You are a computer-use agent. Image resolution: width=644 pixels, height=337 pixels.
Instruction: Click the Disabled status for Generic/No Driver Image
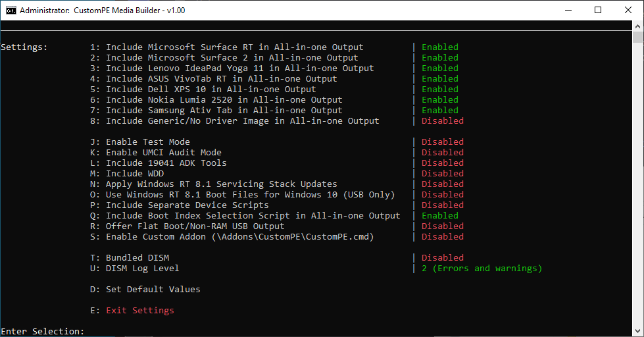click(x=442, y=121)
